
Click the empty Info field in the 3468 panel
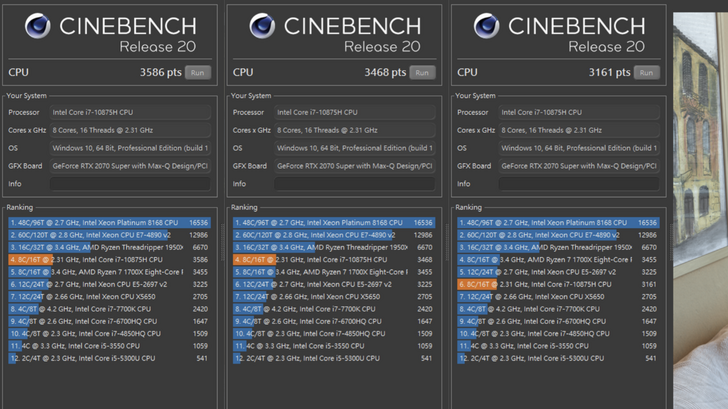(354, 184)
